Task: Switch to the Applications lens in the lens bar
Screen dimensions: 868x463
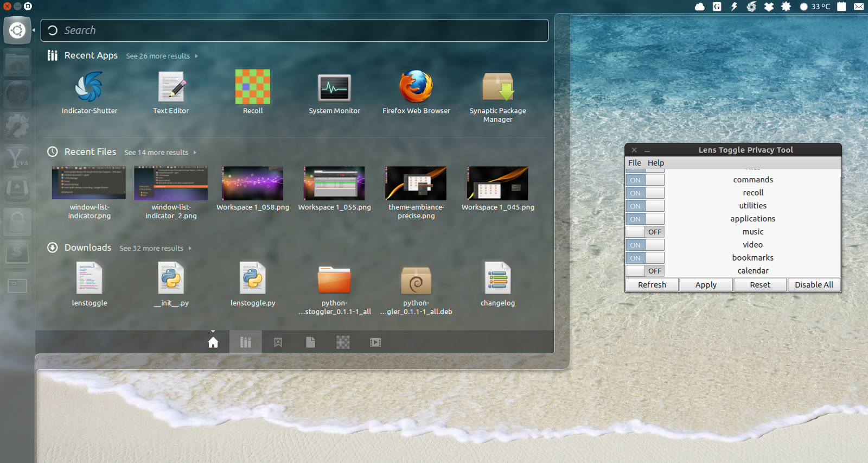Action: coord(246,343)
